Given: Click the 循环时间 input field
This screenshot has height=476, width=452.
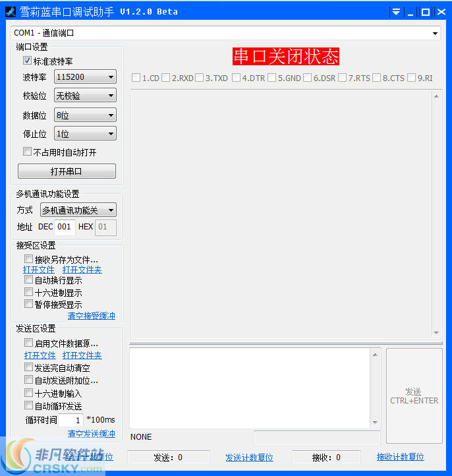Looking at the screenshot, I should pos(71,420).
